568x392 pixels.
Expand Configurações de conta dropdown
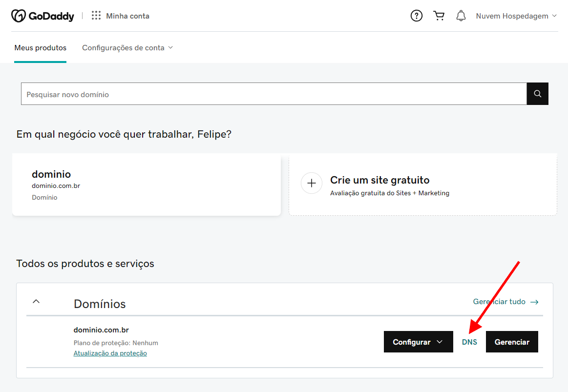pyautogui.click(x=127, y=48)
